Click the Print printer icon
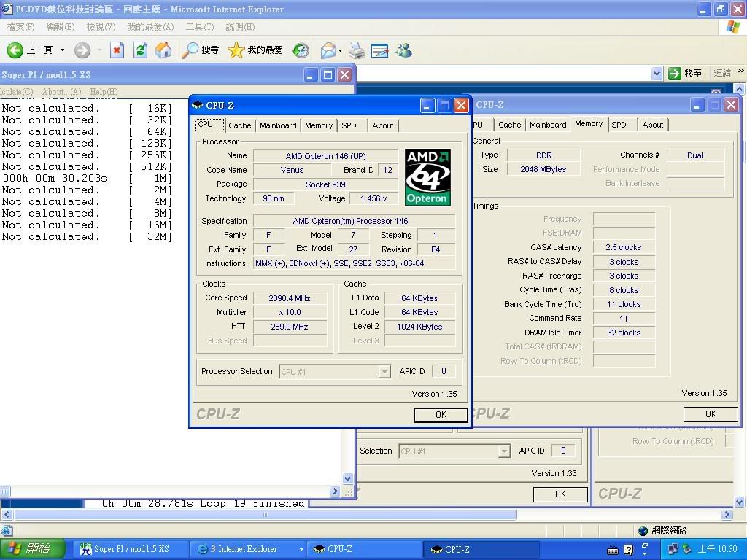The height and width of the screenshot is (560, 747). [356, 50]
